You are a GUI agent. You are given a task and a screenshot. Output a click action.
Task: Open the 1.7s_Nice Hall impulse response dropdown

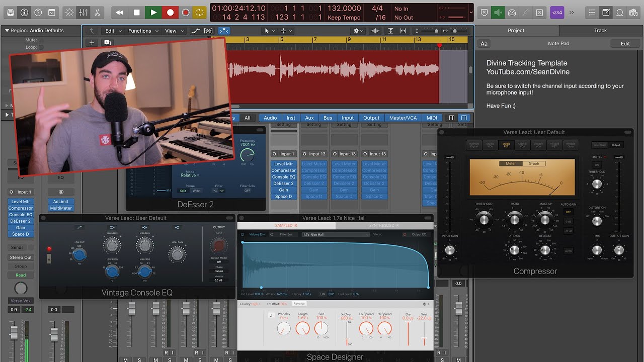click(335, 234)
